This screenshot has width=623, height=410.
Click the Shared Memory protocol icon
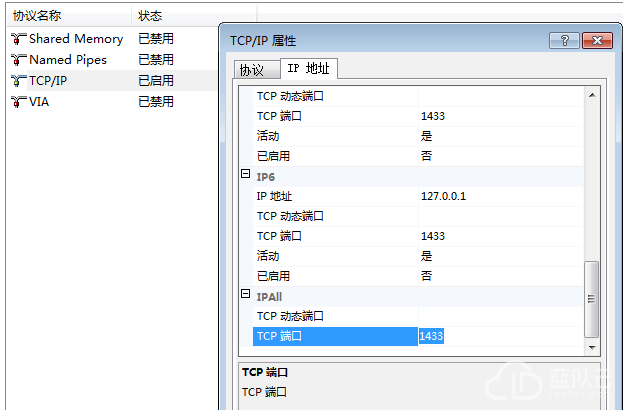click(x=18, y=39)
